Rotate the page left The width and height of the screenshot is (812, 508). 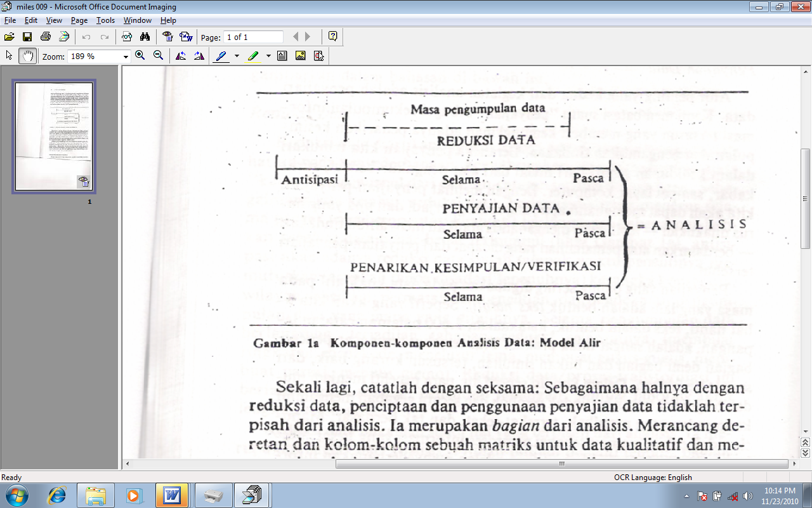click(182, 55)
